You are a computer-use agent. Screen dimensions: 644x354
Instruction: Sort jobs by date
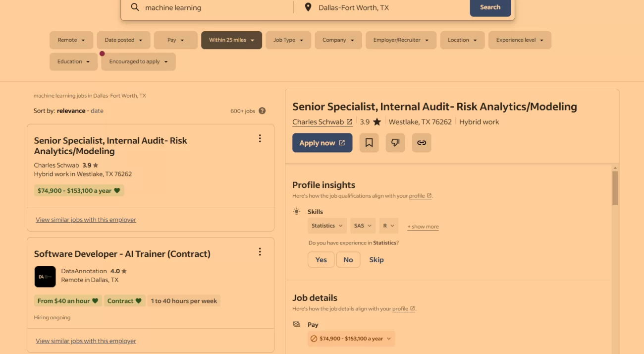click(x=97, y=111)
